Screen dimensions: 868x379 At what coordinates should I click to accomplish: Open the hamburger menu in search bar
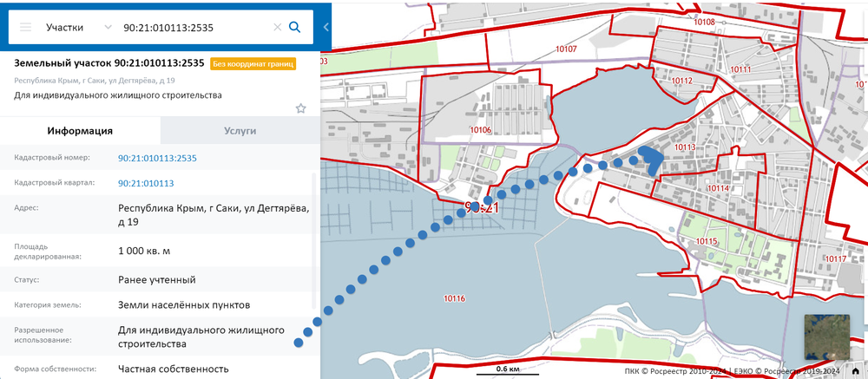[25, 27]
